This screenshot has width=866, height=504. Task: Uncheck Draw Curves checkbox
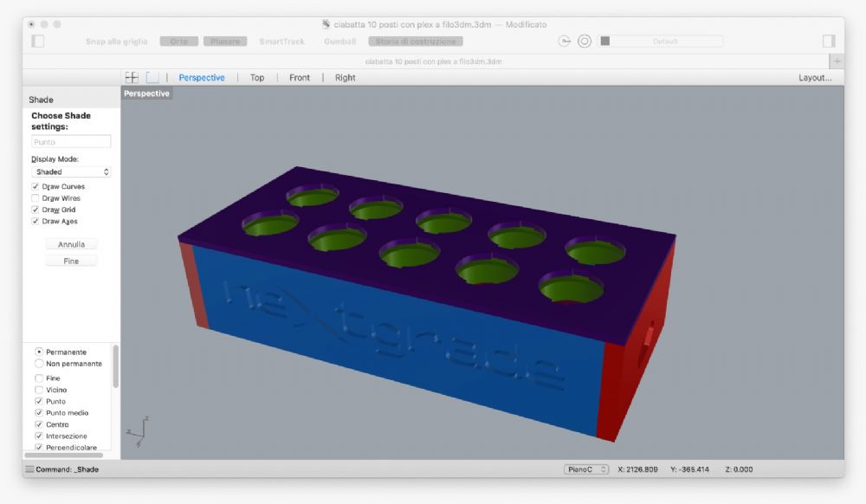[x=36, y=186]
